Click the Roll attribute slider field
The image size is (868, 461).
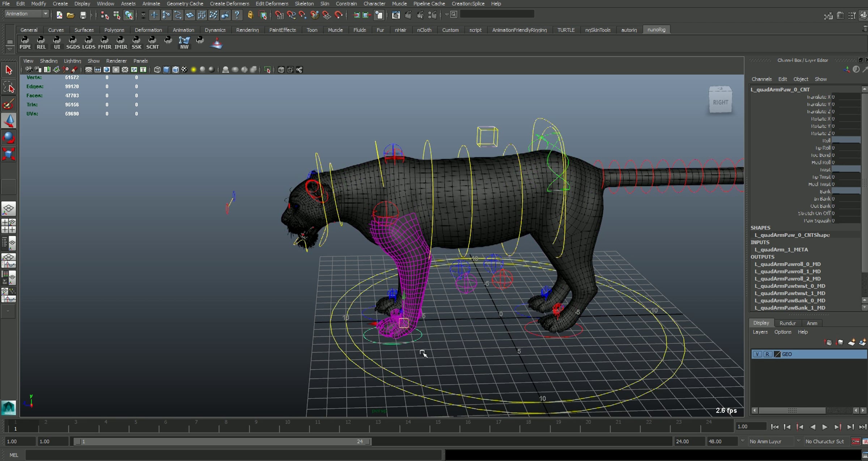(x=846, y=140)
